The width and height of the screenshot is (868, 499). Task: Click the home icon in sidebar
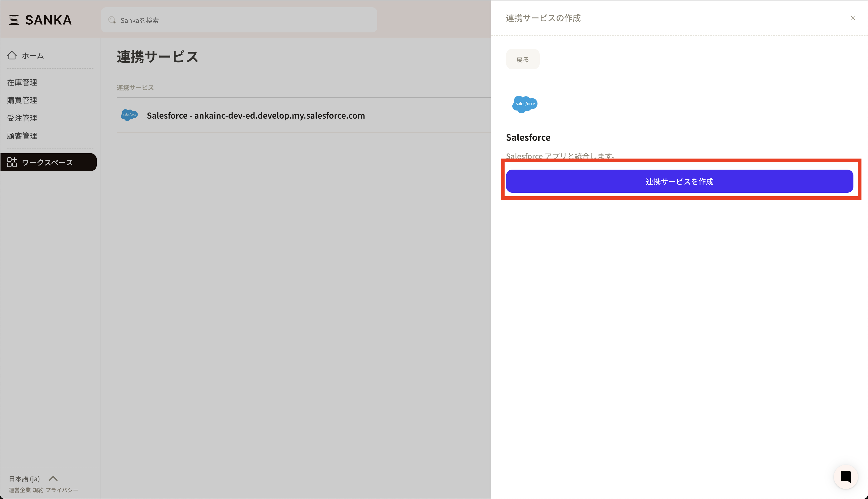12,56
